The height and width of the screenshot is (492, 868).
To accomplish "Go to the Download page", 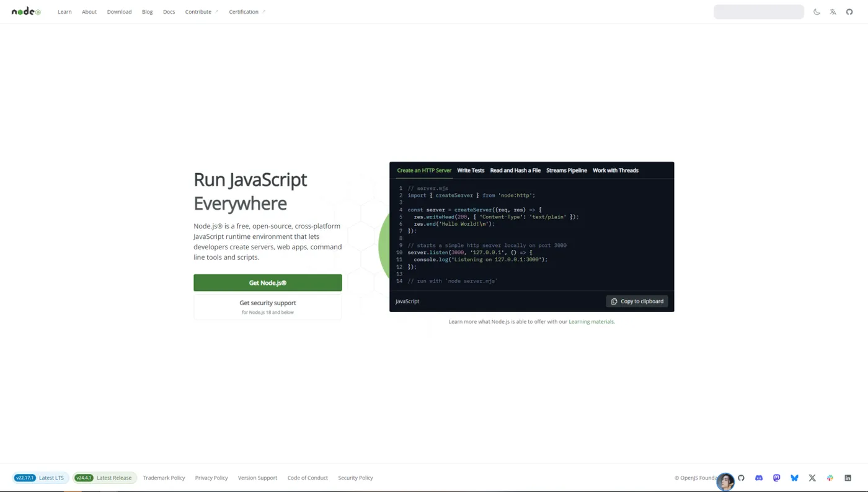I will click(x=119, y=12).
